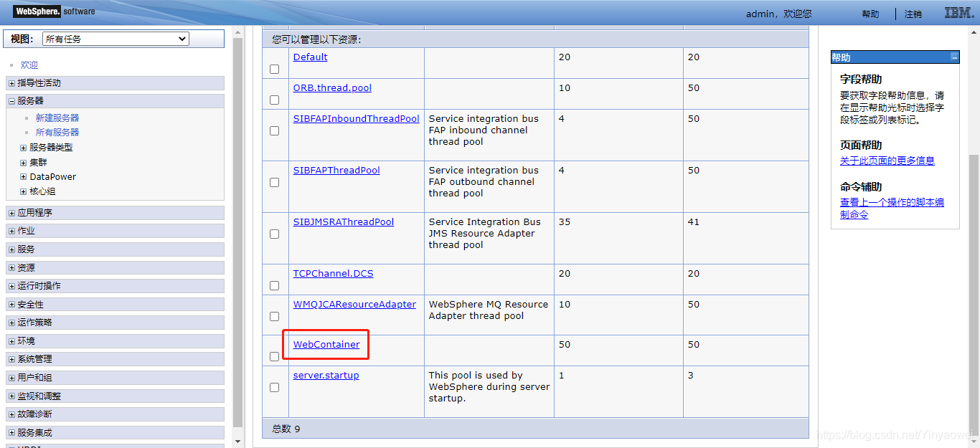Open the TCPChannel.DCS link
980x448 pixels.
(333, 274)
